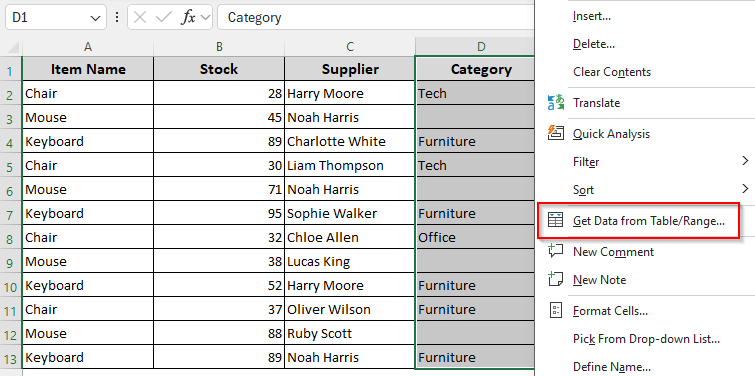This screenshot has height=376, width=755.
Task: Click Mouse cell in row 3
Action: (x=88, y=117)
